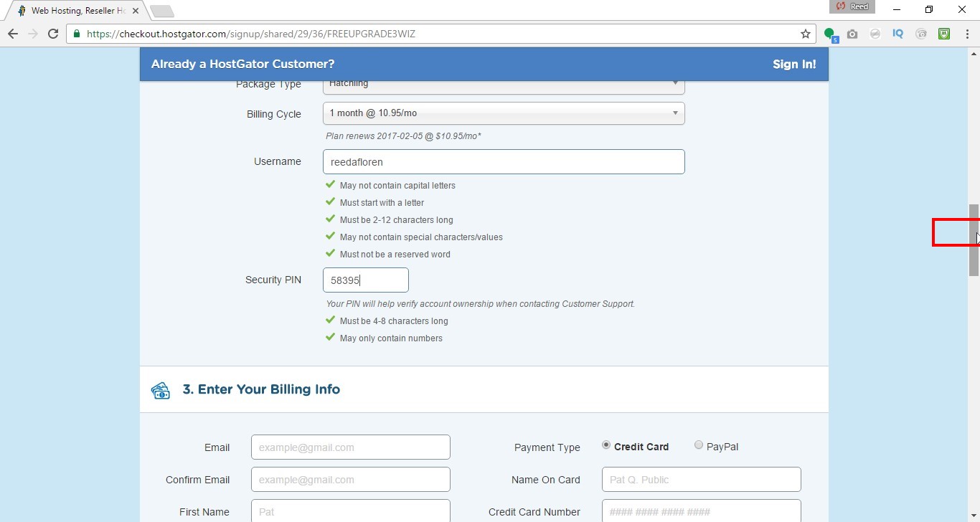The height and width of the screenshot is (522, 980).
Task: Select the Credit Card payment option
Action: [606, 445]
